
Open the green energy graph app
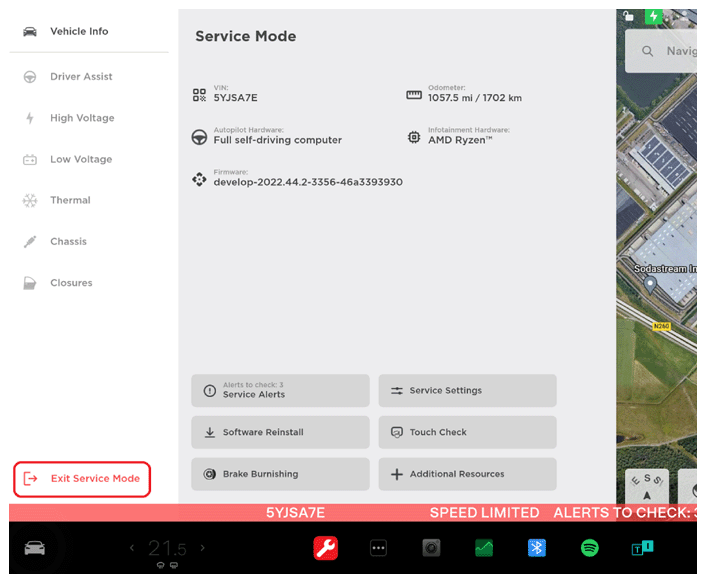(484, 548)
